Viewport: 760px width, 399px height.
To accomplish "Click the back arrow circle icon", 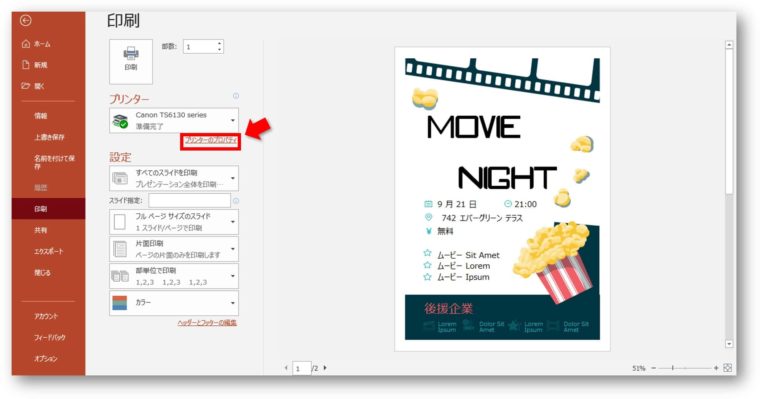I will pyautogui.click(x=26, y=20).
